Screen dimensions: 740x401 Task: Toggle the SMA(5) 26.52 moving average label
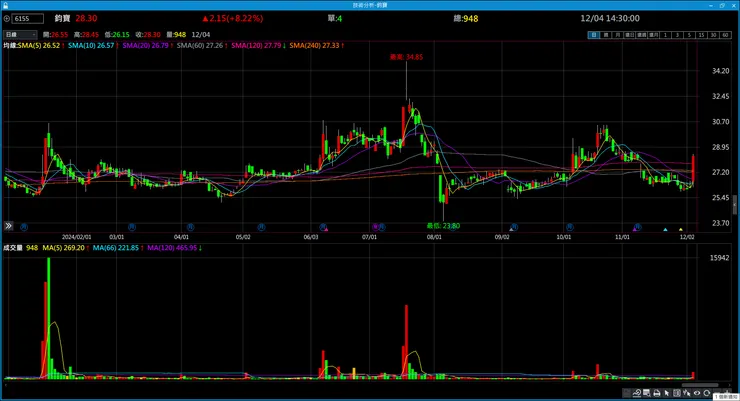click(x=42, y=45)
